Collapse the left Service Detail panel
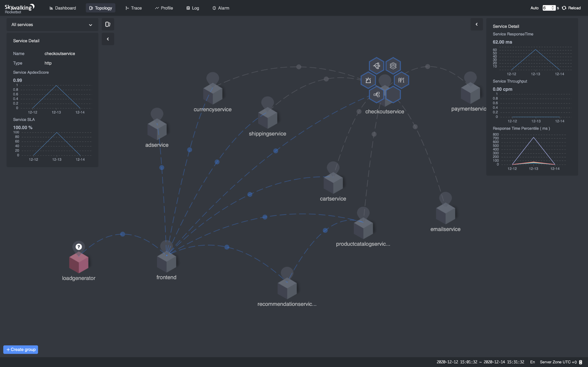 click(108, 39)
